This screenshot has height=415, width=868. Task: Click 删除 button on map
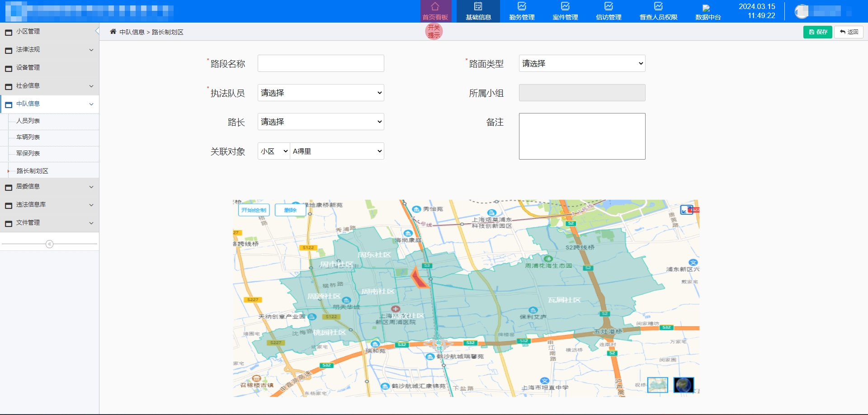290,210
